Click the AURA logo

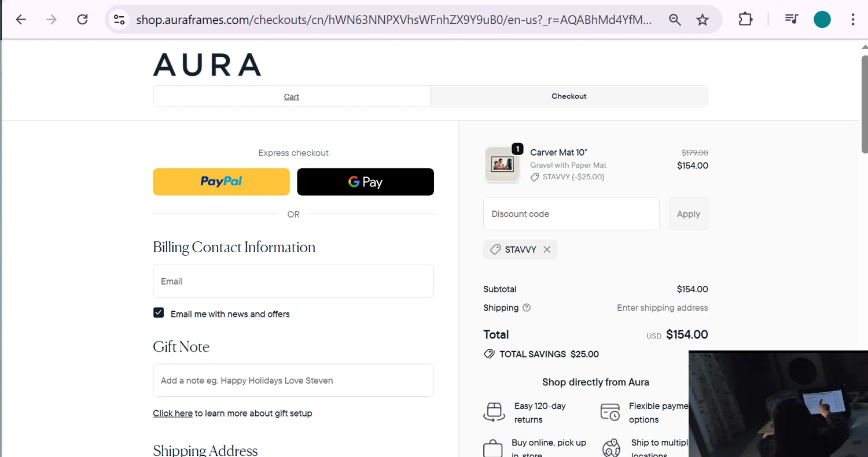point(207,65)
